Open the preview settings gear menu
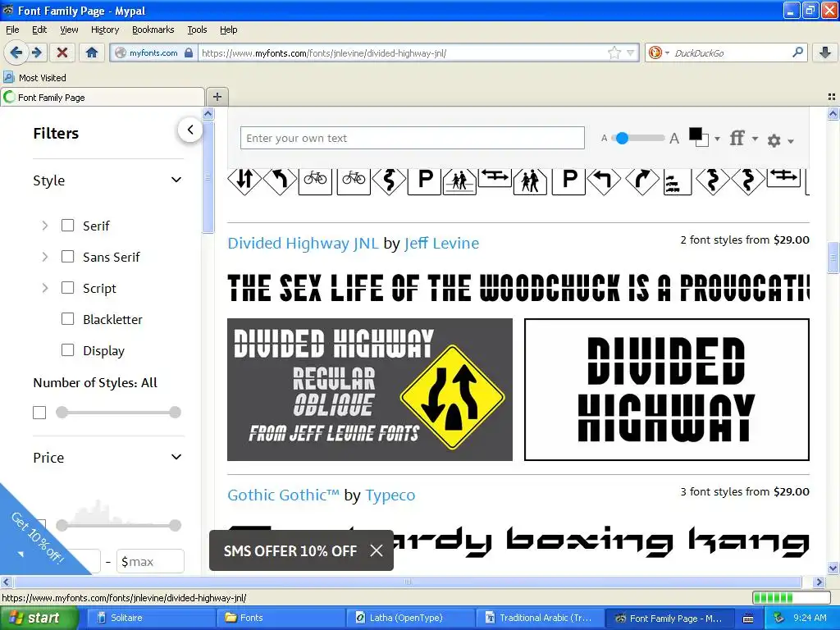 780,140
